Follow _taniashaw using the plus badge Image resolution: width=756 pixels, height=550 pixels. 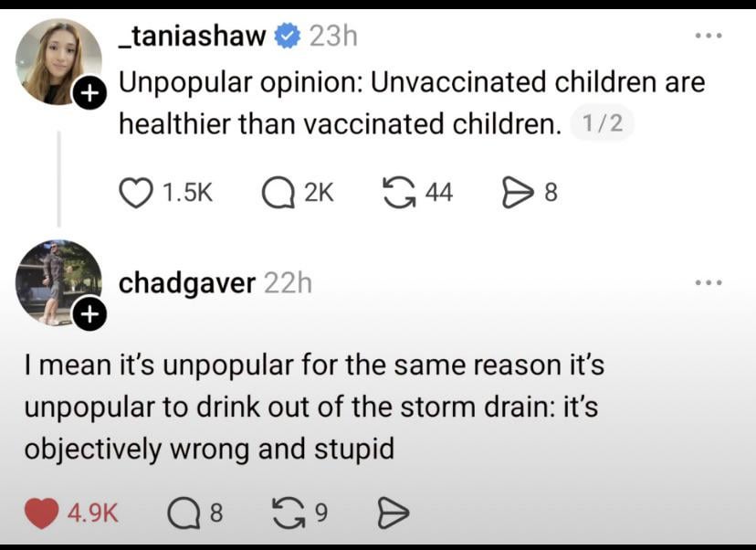coord(89,95)
